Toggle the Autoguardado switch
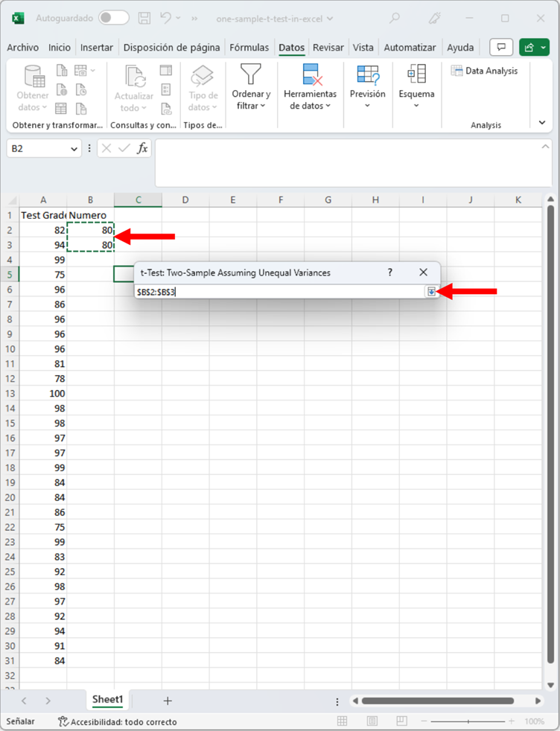 click(113, 18)
